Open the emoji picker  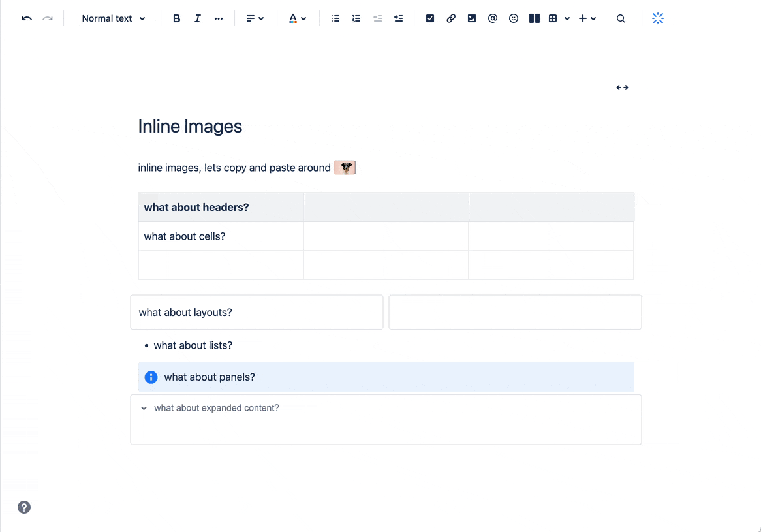coord(514,18)
